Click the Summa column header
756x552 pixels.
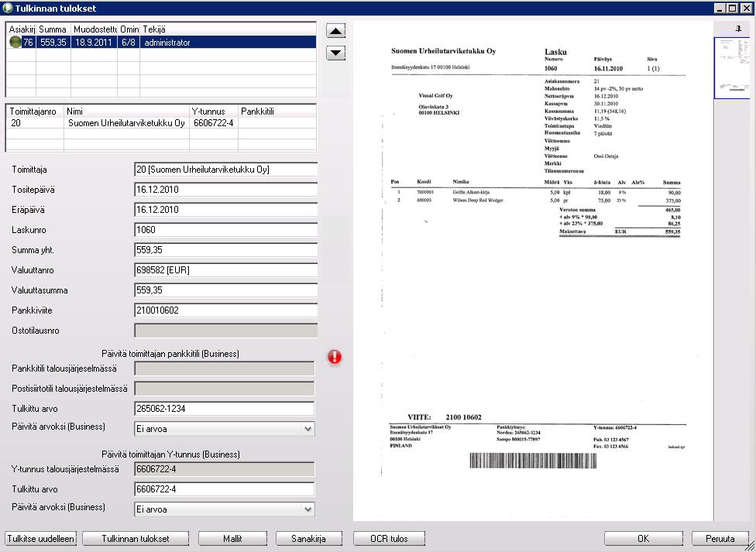[53, 29]
